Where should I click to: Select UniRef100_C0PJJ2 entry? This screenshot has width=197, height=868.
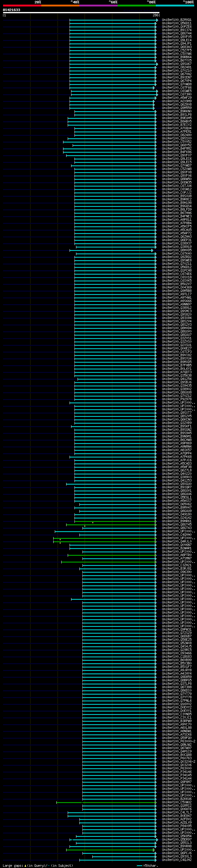click(x=176, y=193)
